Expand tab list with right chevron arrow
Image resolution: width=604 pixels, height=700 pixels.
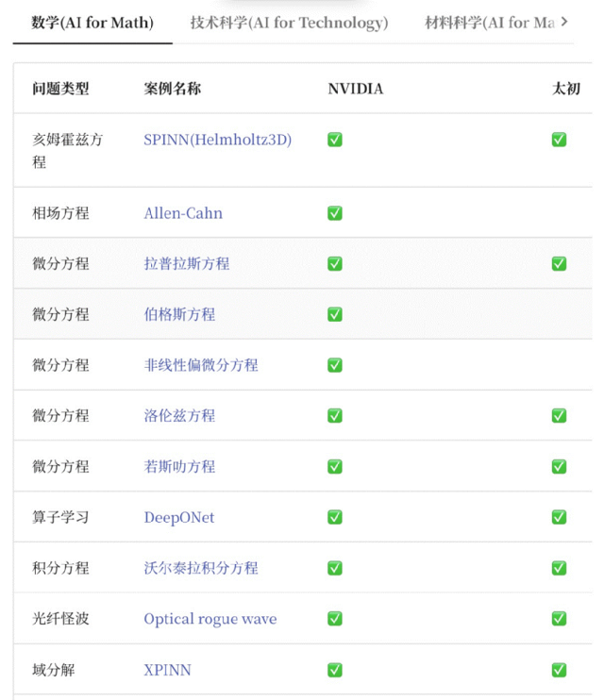click(x=564, y=22)
